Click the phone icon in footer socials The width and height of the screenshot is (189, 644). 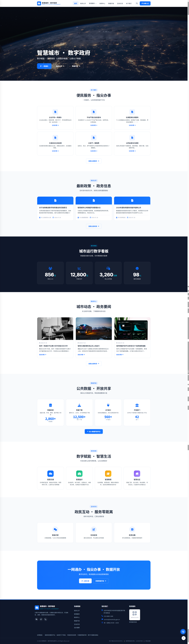coord(45,619)
